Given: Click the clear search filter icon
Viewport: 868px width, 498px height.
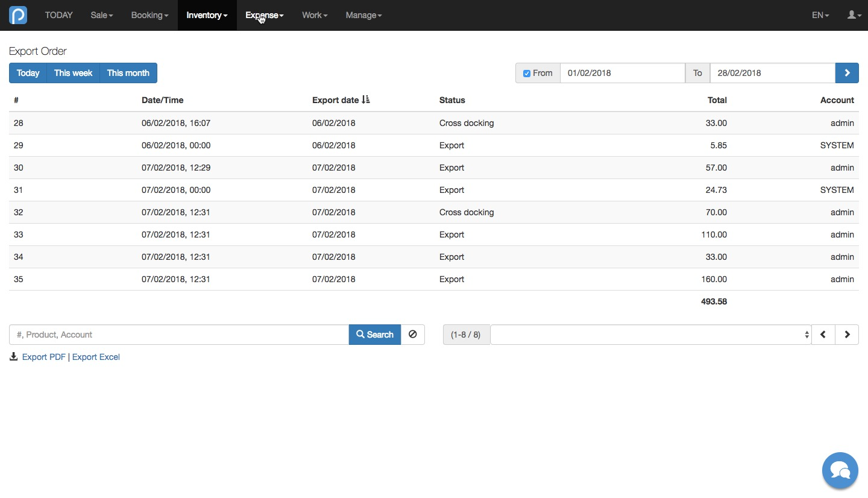Looking at the screenshot, I should [413, 335].
